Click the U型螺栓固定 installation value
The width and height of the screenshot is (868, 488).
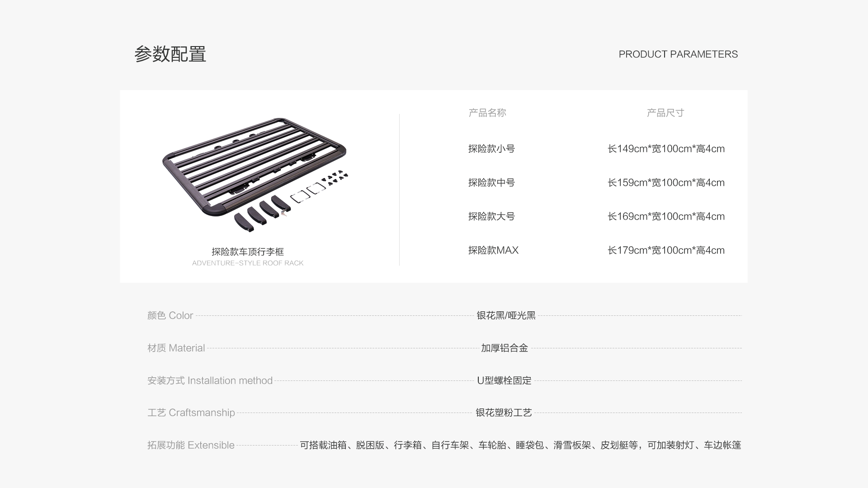click(x=504, y=380)
